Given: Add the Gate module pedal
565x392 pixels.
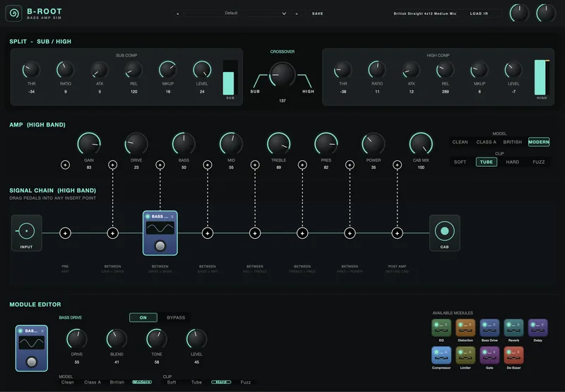Looking at the screenshot, I should pyautogui.click(x=489, y=355).
